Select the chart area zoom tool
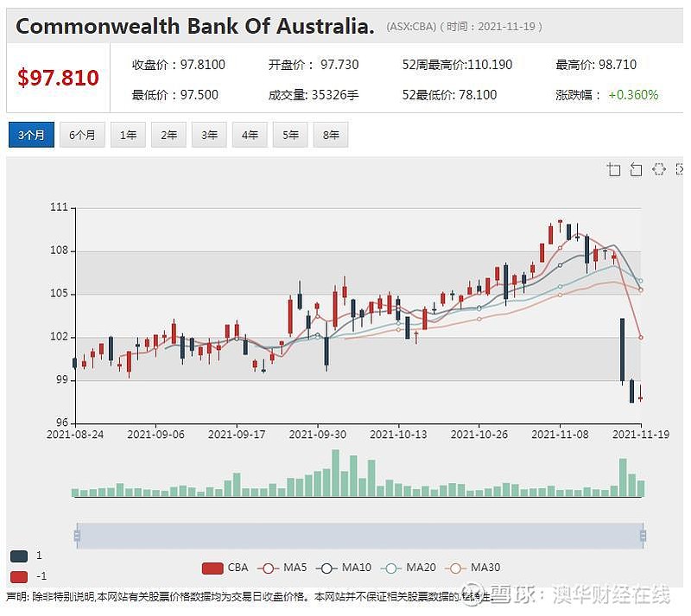 pos(613,169)
